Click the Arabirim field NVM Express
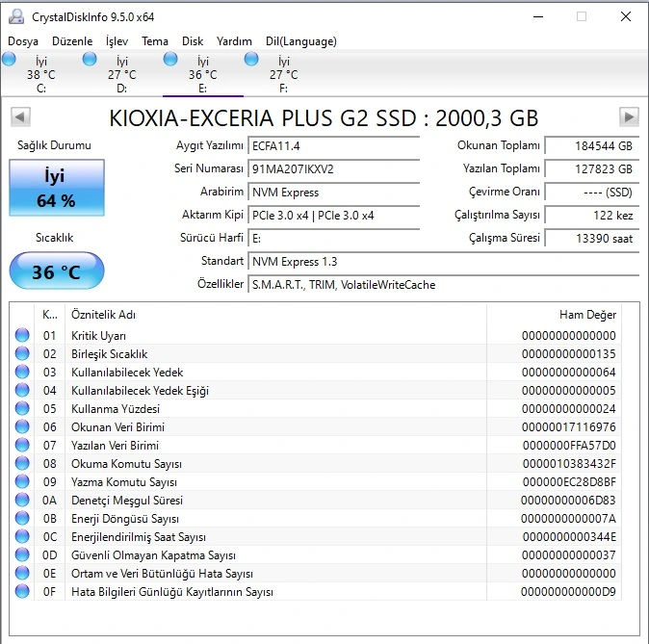649x644 pixels. [x=333, y=193]
